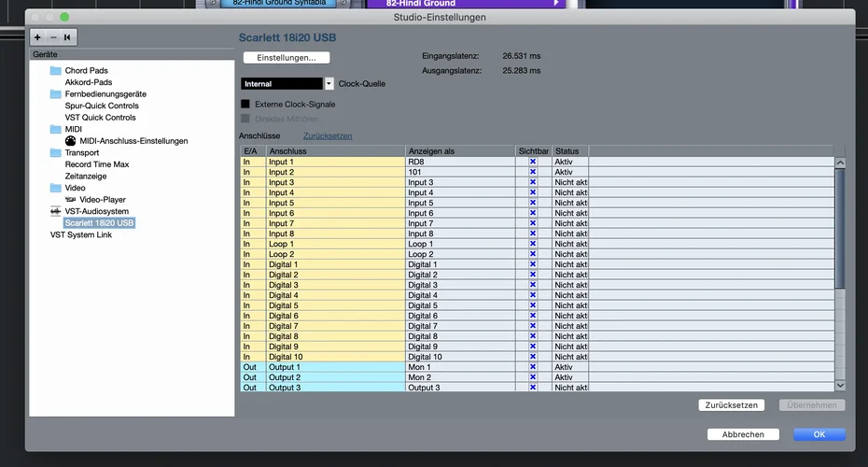Click the Anschluss column header
This screenshot has width=868, height=467.
coord(335,151)
